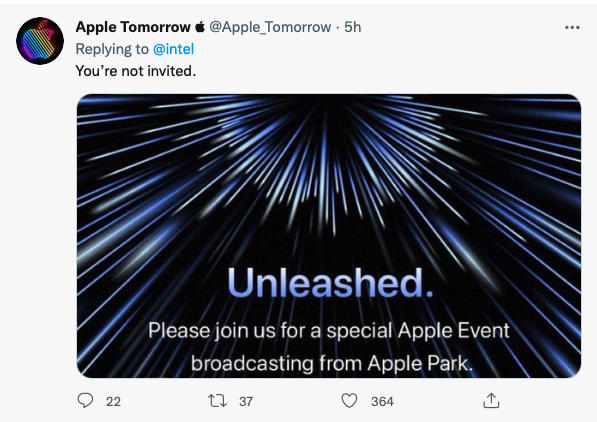Visit the @Apple_Tomorrow handle link
The height and width of the screenshot is (422, 597).
tap(270, 27)
